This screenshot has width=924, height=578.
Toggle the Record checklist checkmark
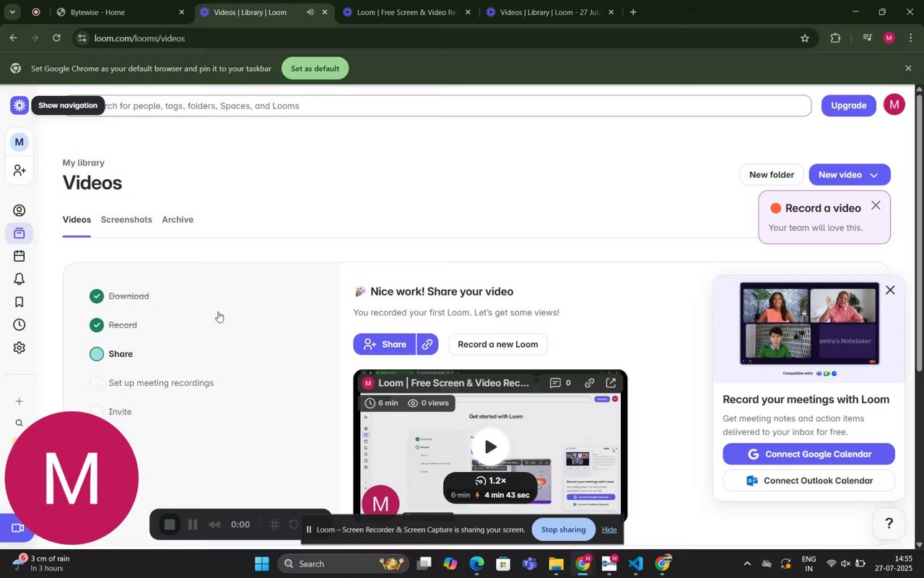[97, 325]
